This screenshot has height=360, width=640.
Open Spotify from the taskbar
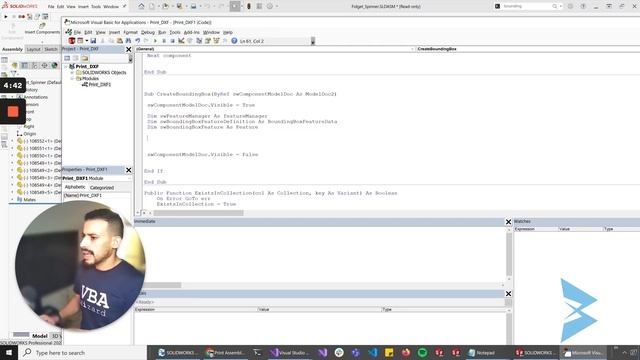click(422, 353)
